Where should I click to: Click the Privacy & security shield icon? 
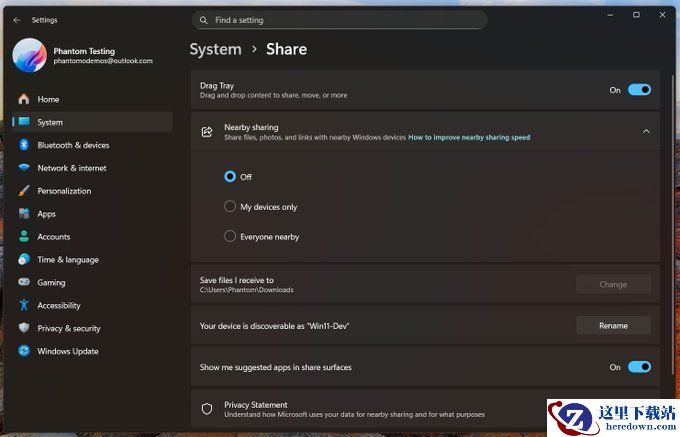pos(24,328)
